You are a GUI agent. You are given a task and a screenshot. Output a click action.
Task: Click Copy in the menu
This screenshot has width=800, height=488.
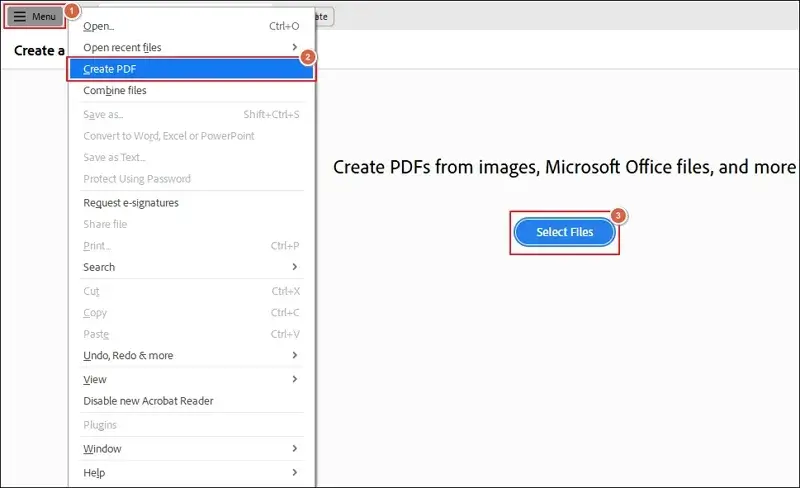pyautogui.click(x=191, y=312)
